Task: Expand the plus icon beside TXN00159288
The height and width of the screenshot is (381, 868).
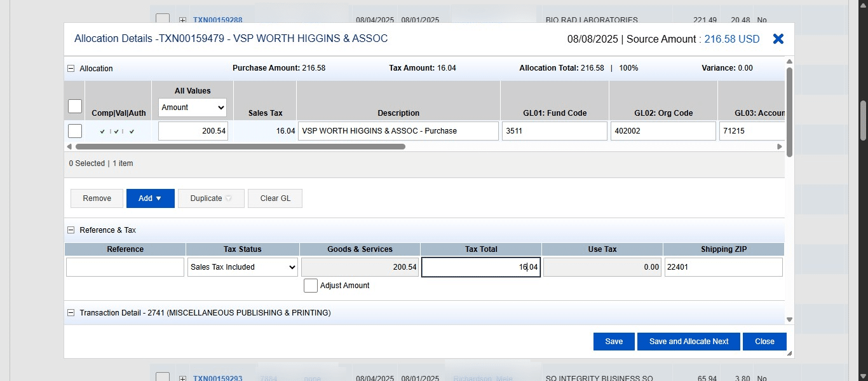Action: pos(182,20)
